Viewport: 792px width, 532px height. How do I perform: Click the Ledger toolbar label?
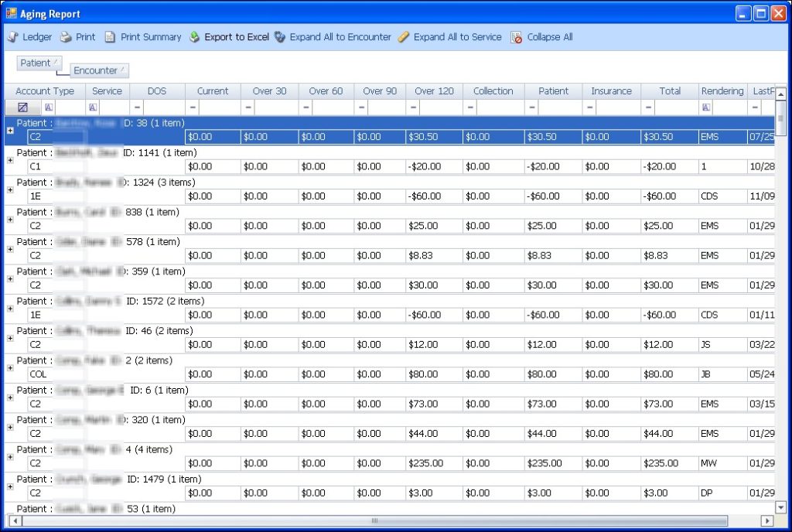coord(37,37)
